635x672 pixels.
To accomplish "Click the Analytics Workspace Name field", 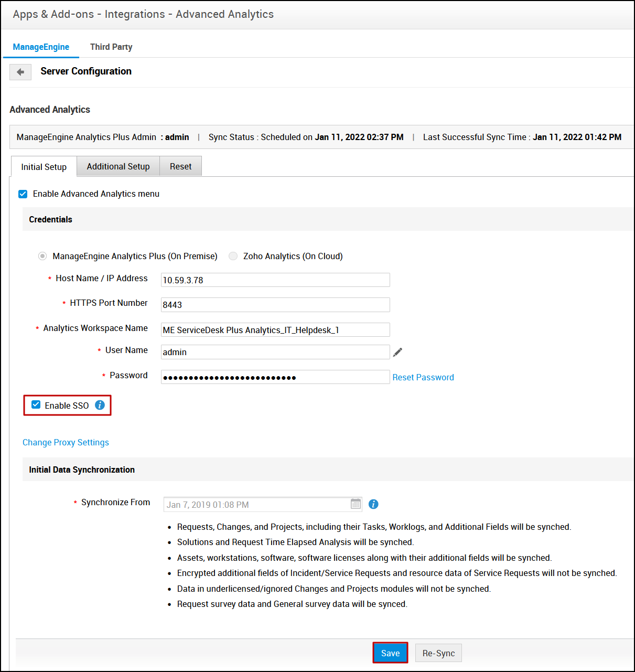I will click(275, 330).
